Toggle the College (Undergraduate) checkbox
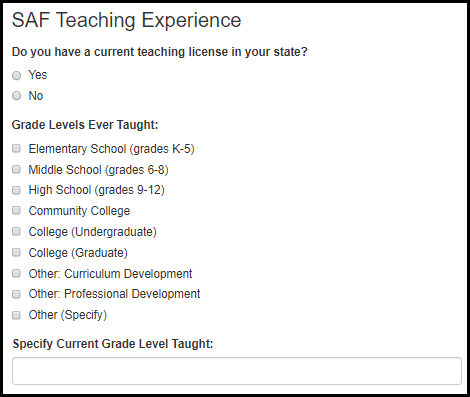 click(16, 232)
